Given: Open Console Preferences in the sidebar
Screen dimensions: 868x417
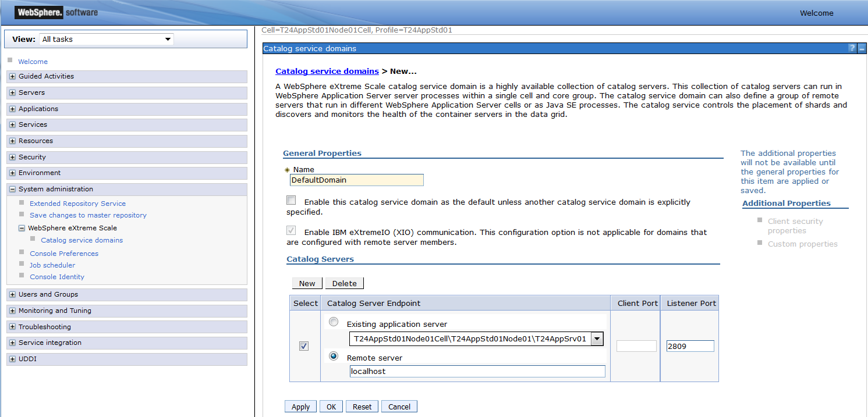Looking at the screenshot, I should (64, 254).
